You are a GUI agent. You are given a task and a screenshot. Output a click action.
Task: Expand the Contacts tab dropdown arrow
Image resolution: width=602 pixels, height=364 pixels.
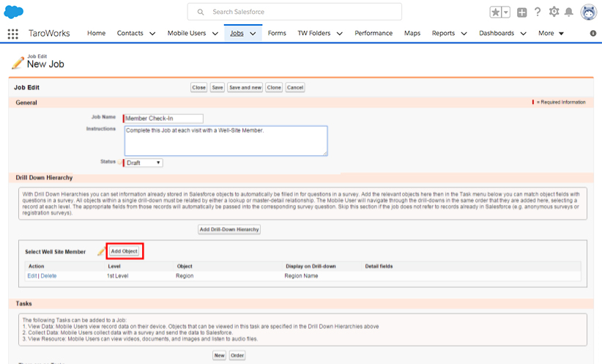pyautogui.click(x=152, y=34)
